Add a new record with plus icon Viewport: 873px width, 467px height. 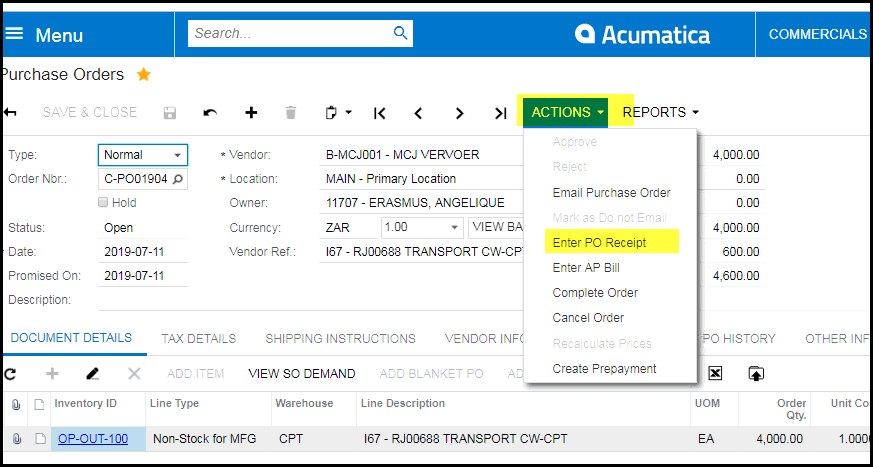[x=251, y=113]
